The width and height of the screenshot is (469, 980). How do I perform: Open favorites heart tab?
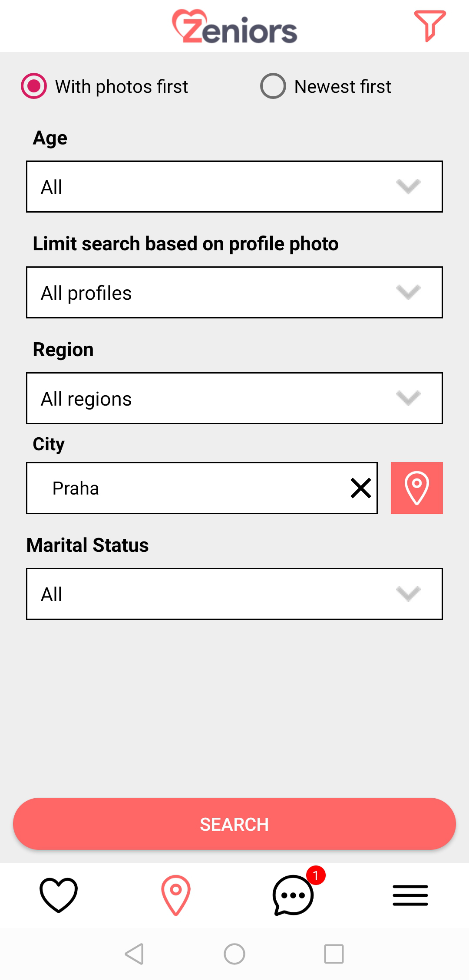point(59,895)
